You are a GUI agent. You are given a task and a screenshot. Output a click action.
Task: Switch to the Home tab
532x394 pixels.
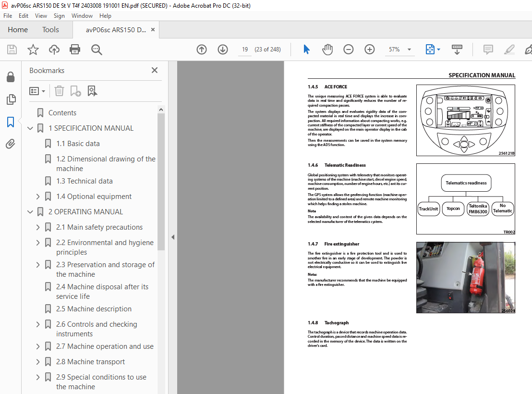(18, 30)
